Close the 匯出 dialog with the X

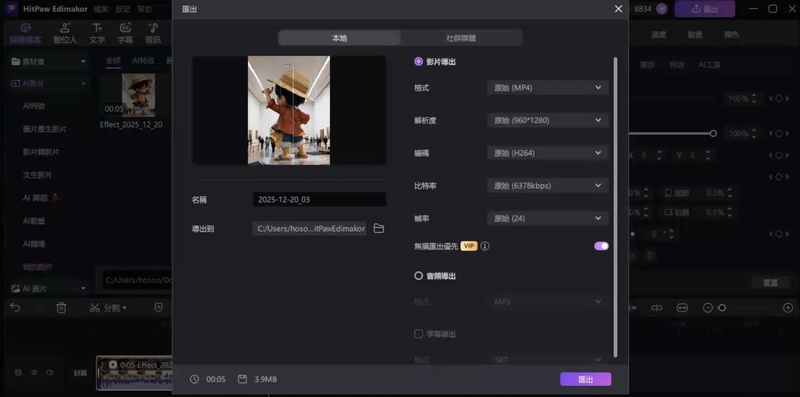click(x=618, y=9)
